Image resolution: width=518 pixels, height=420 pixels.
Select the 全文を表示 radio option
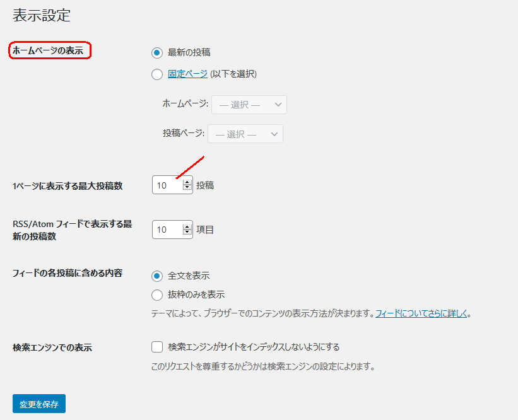click(x=157, y=276)
